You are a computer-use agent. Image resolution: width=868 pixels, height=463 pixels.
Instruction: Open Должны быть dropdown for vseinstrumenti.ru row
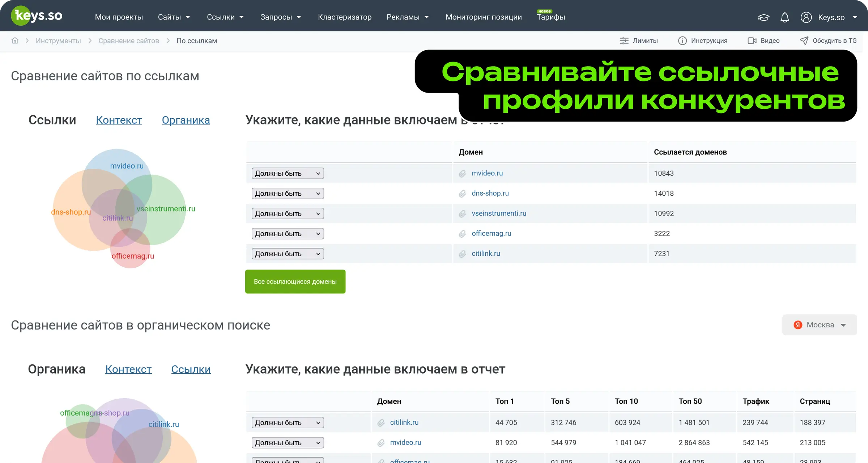click(288, 213)
